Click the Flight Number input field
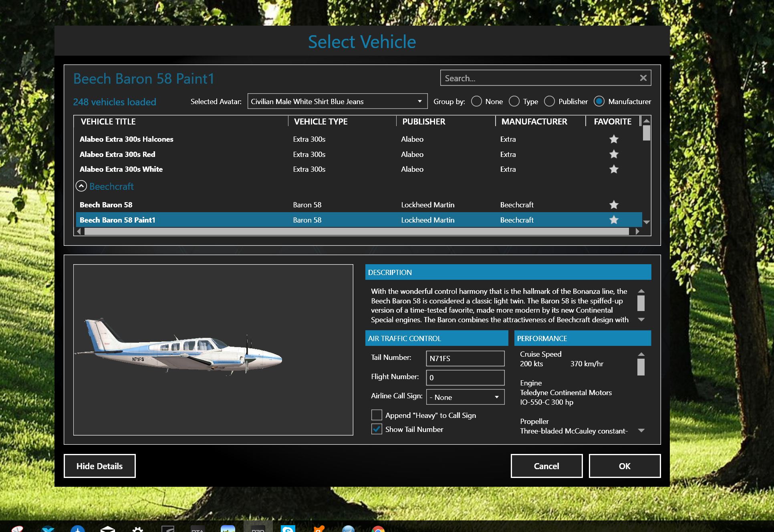 tap(465, 377)
